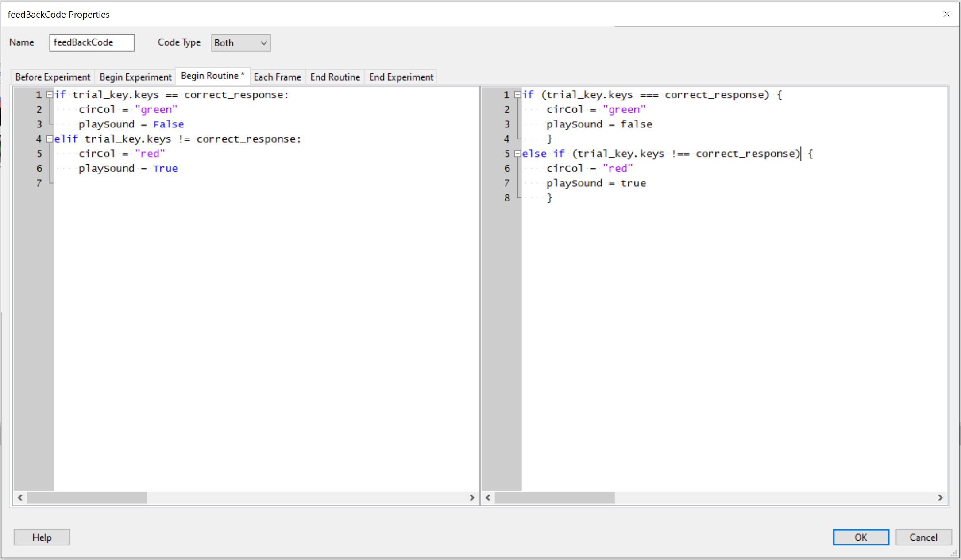Open the End Routine tab
961x560 pixels.
pyautogui.click(x=335, y=77)
